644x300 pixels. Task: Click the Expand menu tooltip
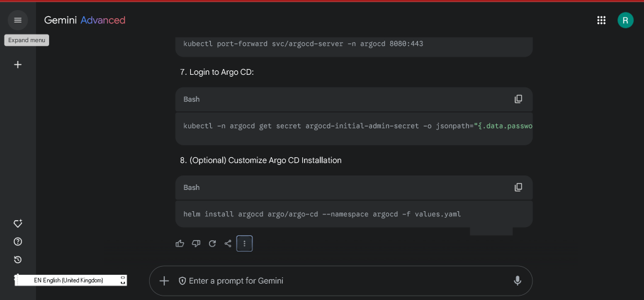[x=26, y=40]
